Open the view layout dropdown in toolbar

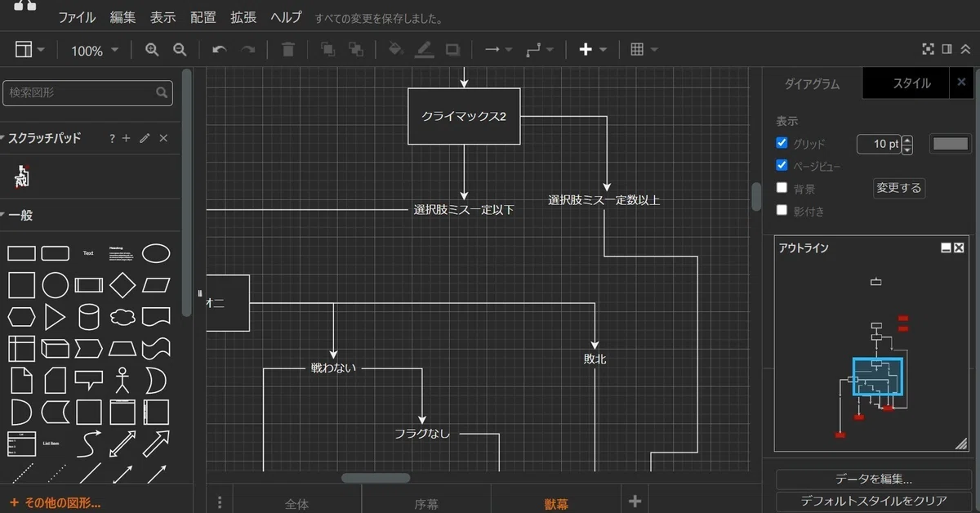click(30, 50)
